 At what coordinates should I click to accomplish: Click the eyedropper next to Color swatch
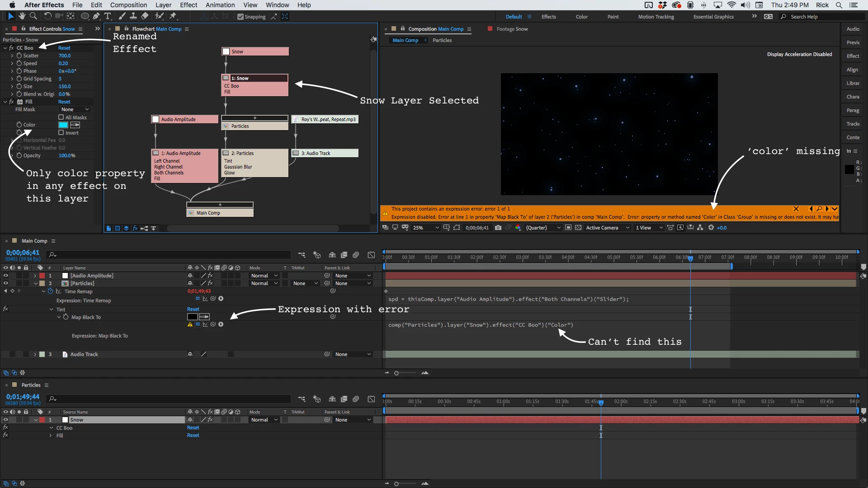[75, 125]
